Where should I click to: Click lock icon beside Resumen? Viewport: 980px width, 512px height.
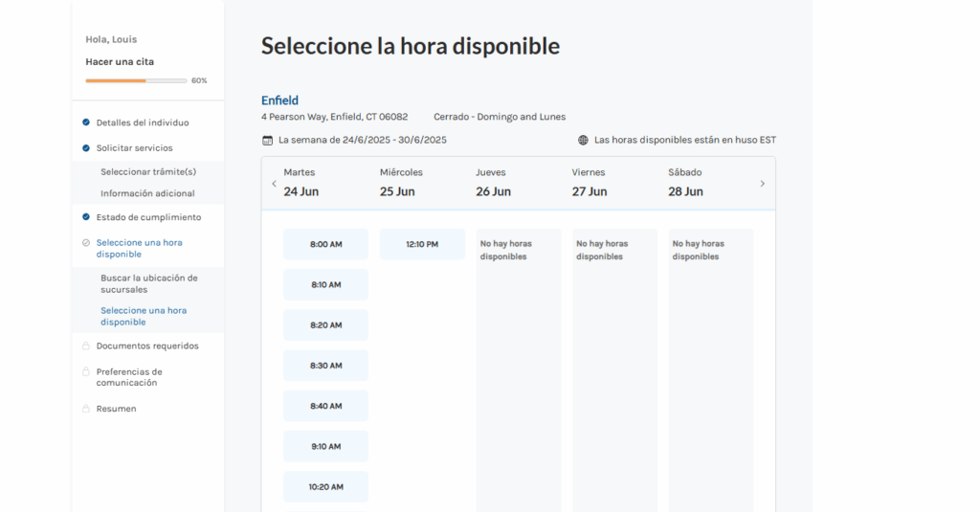[x=86, y=409]
